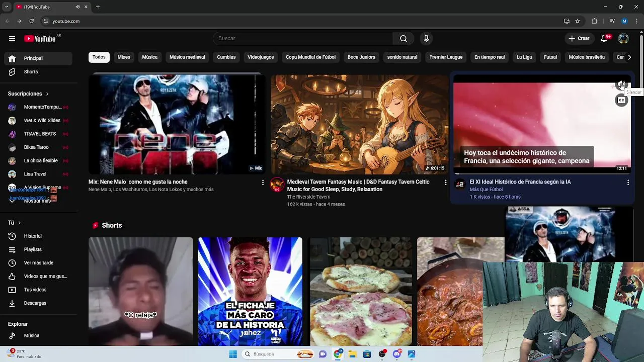Open the Chrome profile M avatar

click(x=624, y=21)
